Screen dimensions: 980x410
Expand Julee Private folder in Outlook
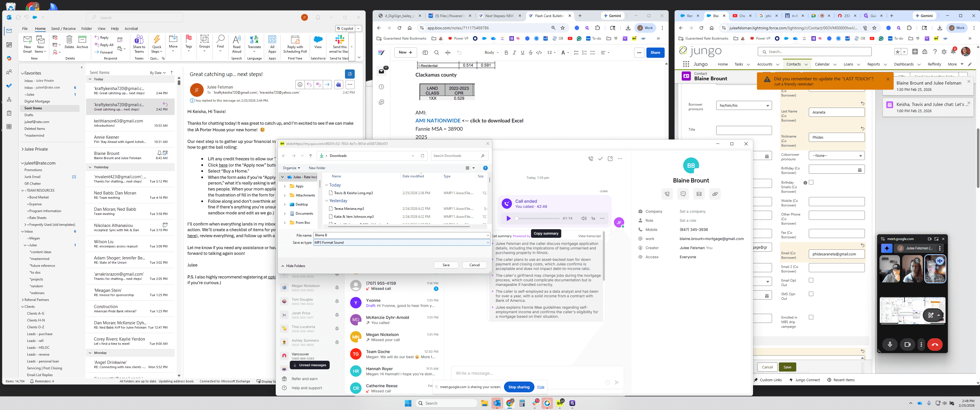(23, 149)
